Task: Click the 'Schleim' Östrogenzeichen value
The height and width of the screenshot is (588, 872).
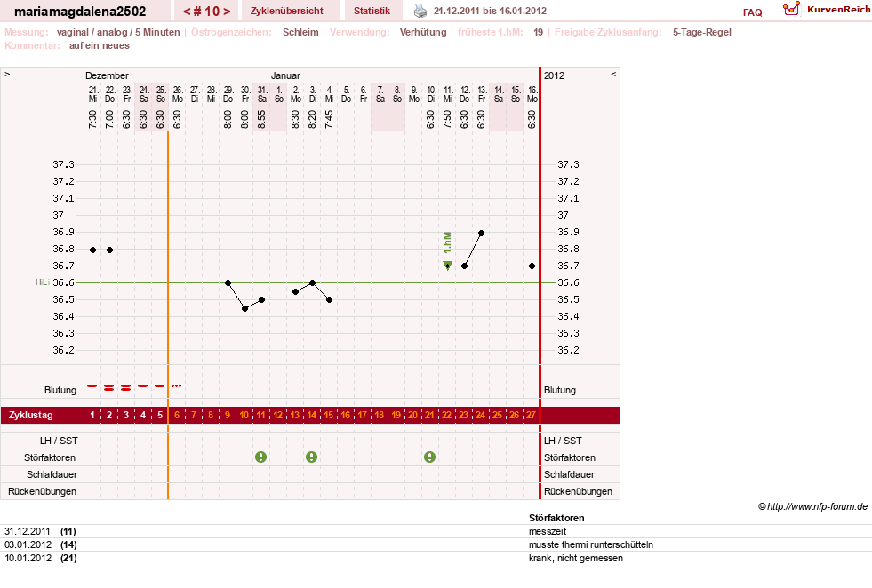Action: point(300,32)
